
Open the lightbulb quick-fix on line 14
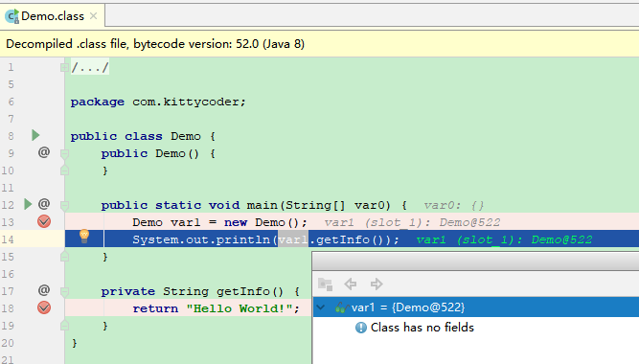point(84,236)
